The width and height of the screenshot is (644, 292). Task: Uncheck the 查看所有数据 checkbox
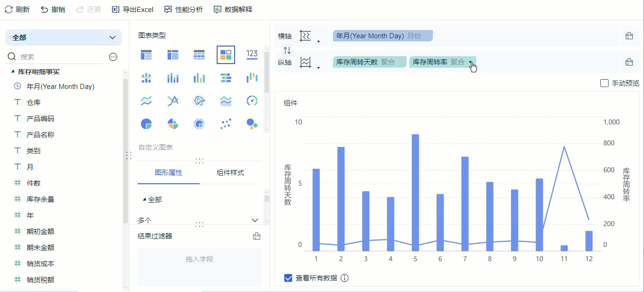point(288,278)
